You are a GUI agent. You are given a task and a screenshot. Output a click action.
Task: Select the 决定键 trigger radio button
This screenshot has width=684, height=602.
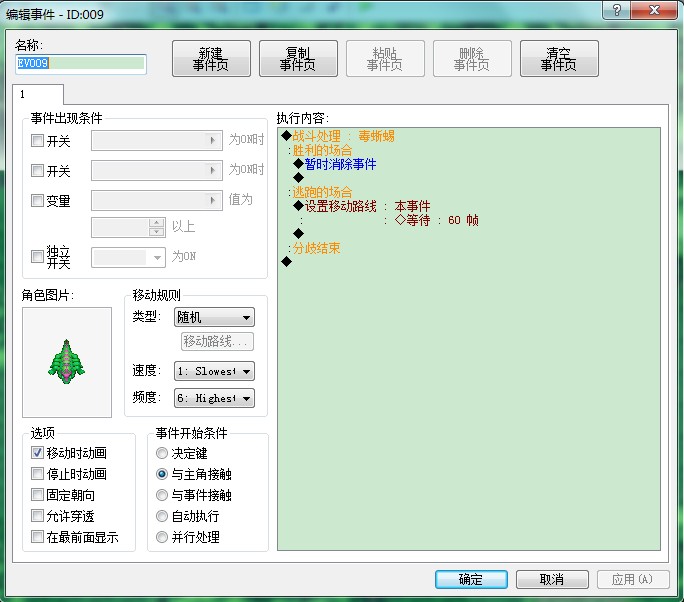162,453
